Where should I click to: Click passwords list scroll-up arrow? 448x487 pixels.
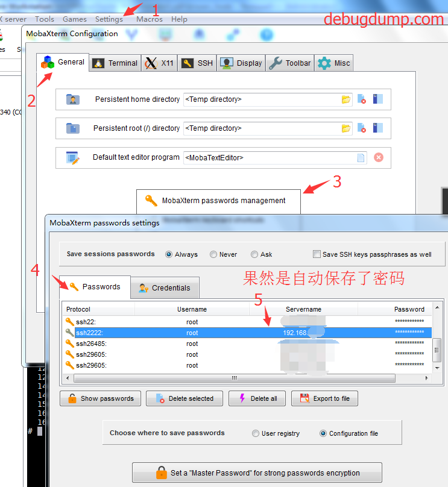click(x=437, y=307)
